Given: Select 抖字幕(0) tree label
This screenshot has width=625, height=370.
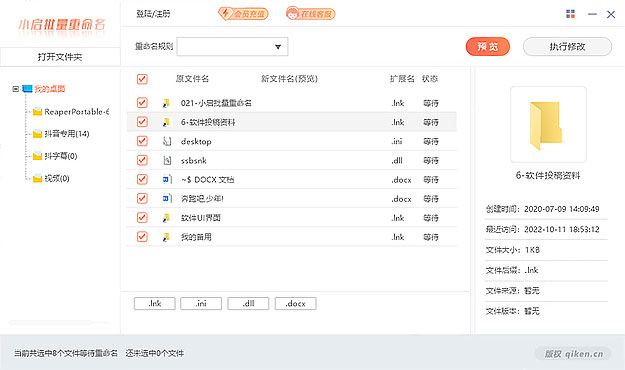Looking at the screenshot, I should [x=61, y=156].
